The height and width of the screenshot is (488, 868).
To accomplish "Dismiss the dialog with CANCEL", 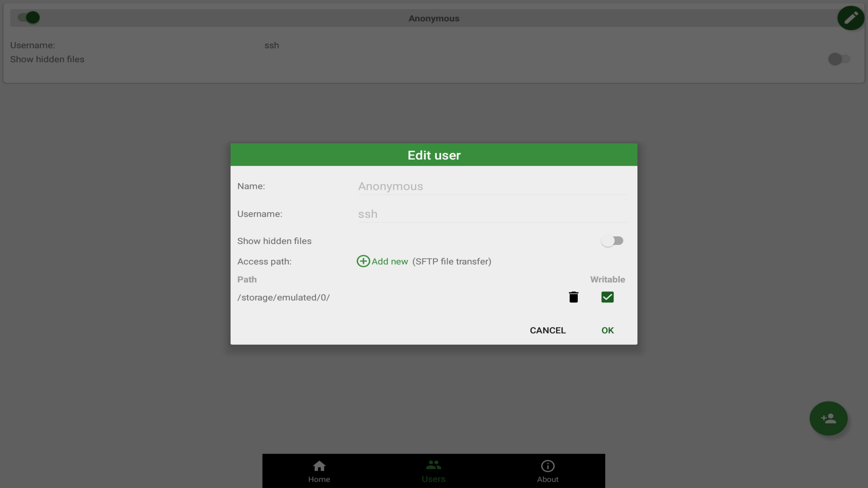I will (x=547, y=330).
